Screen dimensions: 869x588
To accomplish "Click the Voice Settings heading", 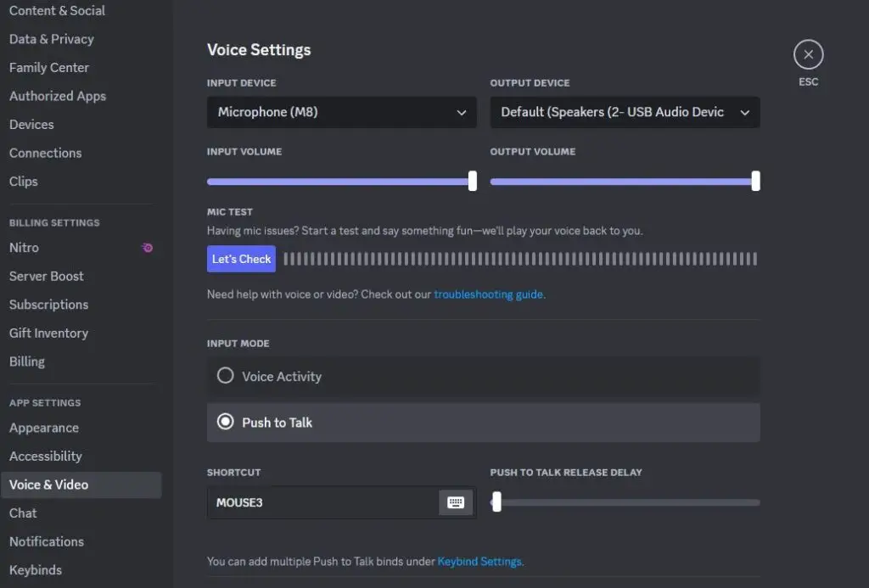I will click(259, 50).
